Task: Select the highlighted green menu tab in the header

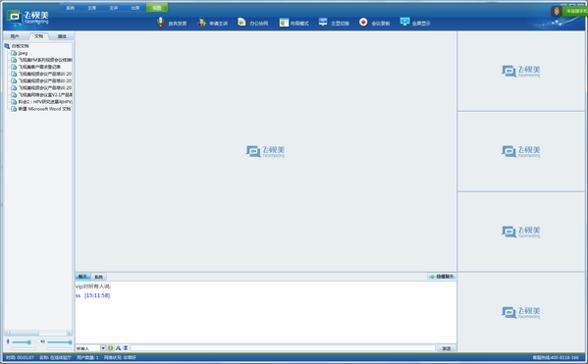Action: pos(157,8)
